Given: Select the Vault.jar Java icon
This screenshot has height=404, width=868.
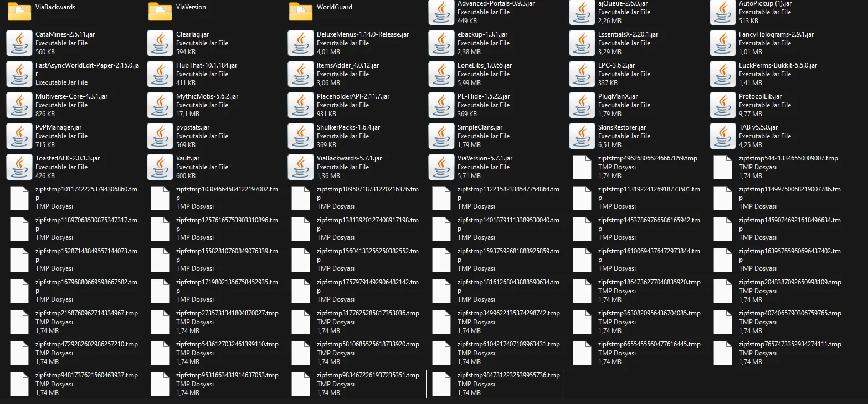Looking at the screenshot, I should 160,167.
